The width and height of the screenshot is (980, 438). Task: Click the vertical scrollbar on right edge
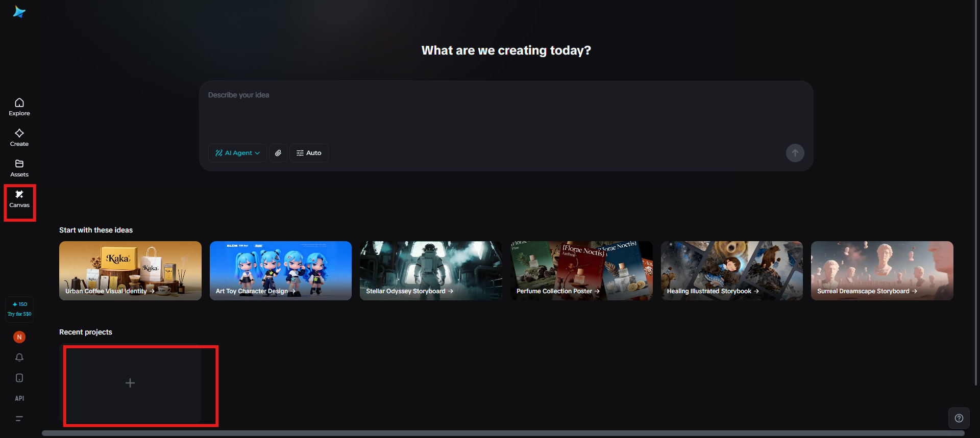[976, 193]
